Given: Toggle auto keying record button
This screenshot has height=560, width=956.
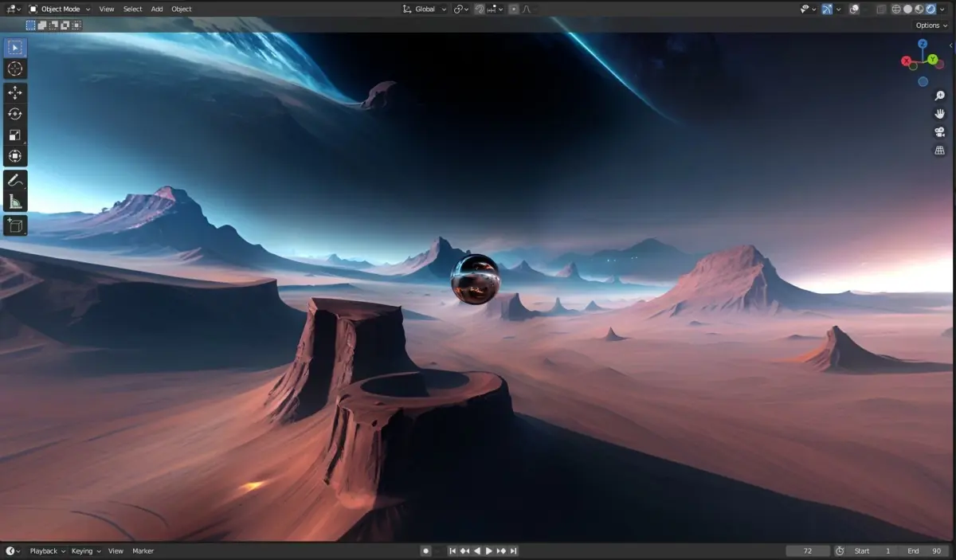Looking at the screenshot, I should click(426, 550).
